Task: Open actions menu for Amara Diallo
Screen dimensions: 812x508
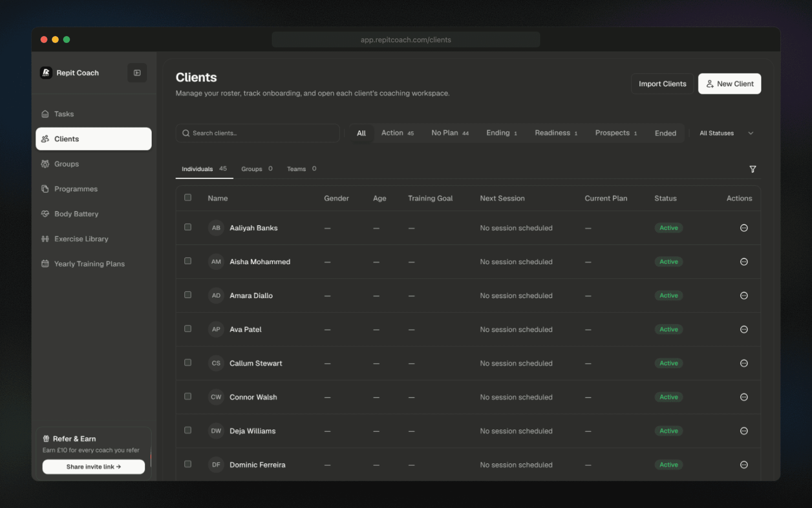Action: (744, 296)
